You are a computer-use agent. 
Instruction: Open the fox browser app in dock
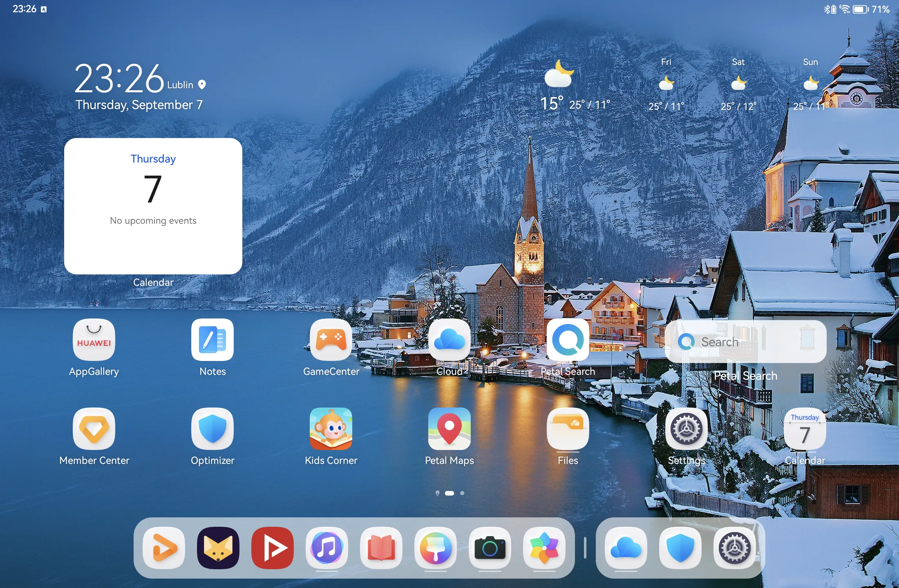click(x=218, y=548)
